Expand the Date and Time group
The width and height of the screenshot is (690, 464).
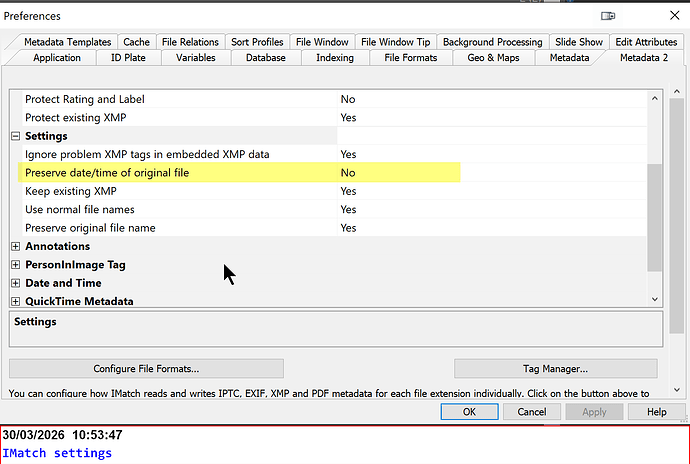pyautogui.click(x=16, y=283)
